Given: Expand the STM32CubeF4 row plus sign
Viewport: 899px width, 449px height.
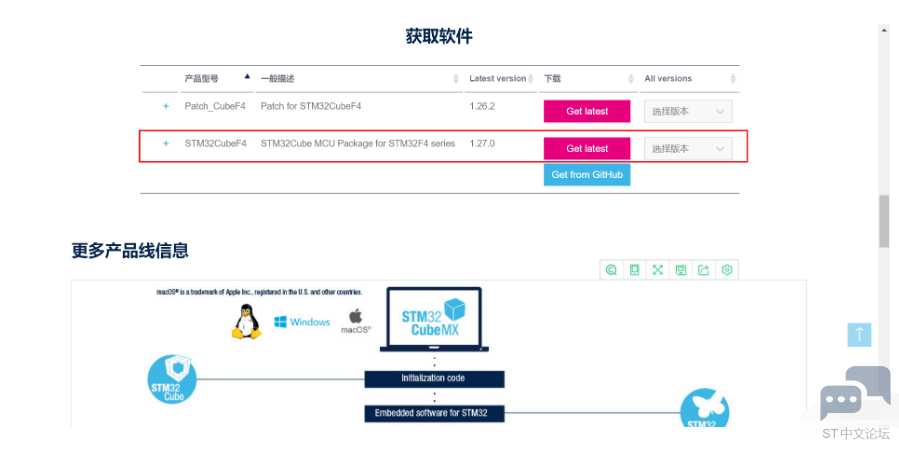Looking at the screenshot, I should click(166, 143).
